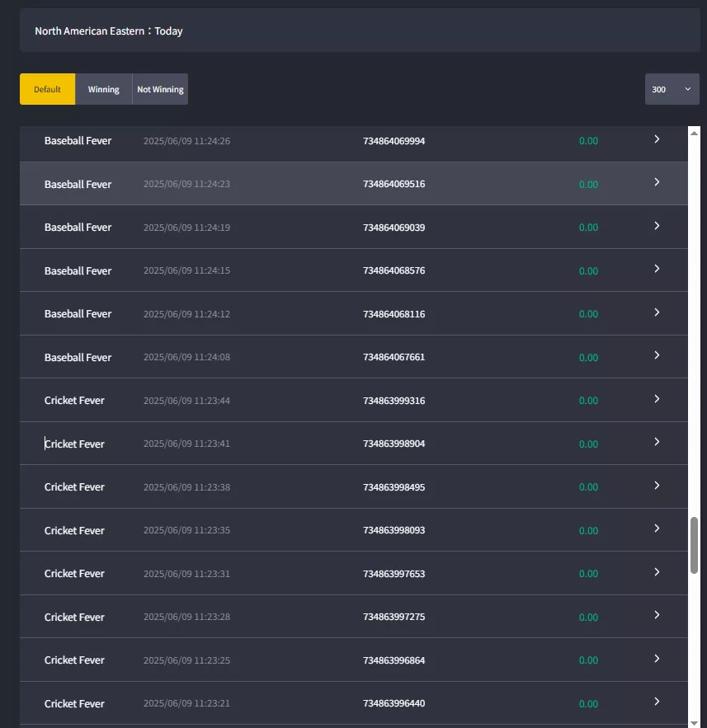This screenshot has height=728, width=707.
Task: Expand chevron for Baseball Fever 734864067661
Action: [657, 355]
